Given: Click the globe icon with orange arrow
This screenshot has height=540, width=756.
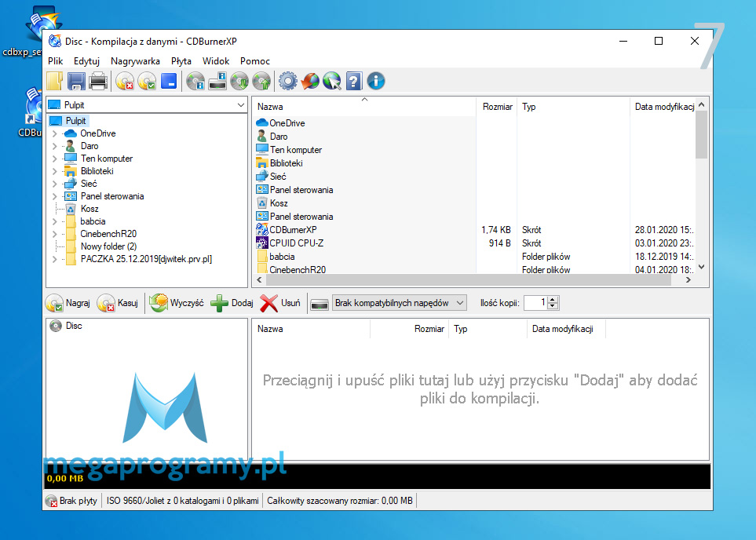Looking at the screenshot, I should 310,81.
